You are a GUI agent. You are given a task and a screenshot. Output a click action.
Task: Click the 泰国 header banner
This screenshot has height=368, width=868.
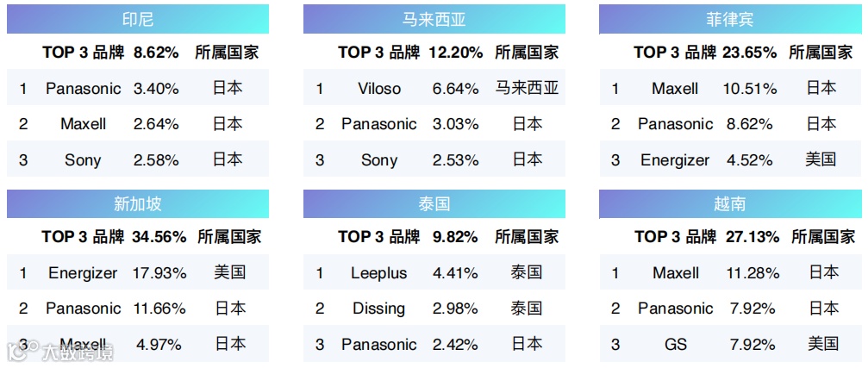434,204
